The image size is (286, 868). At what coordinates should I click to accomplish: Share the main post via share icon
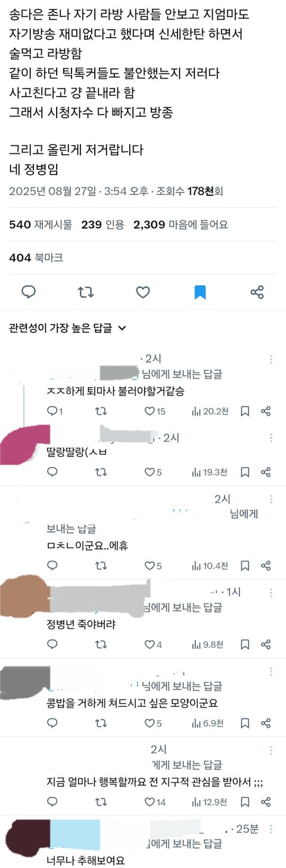(257, 292)
